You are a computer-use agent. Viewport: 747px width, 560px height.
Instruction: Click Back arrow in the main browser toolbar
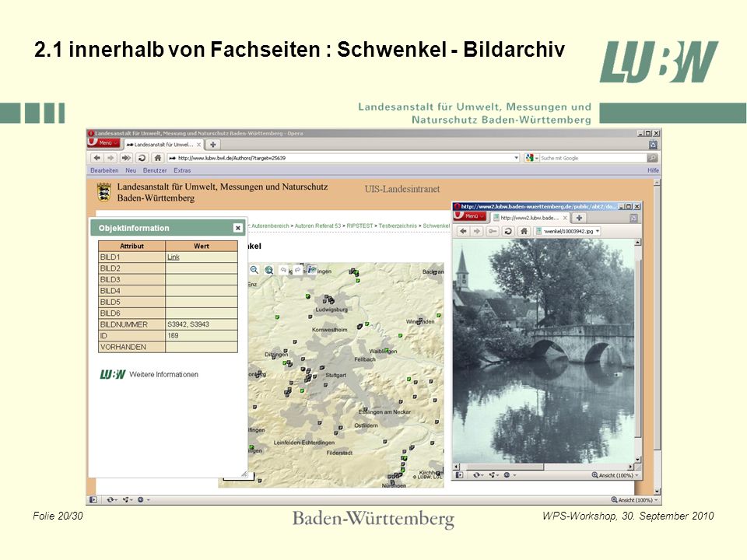[x=97, y=158]
